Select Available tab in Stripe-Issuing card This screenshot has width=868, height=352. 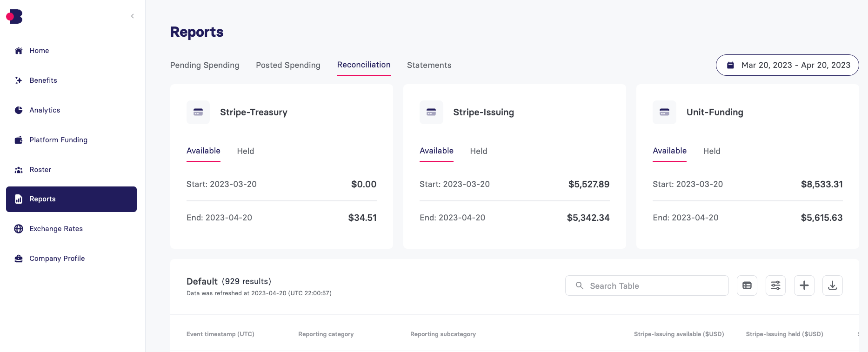[436, 151]
